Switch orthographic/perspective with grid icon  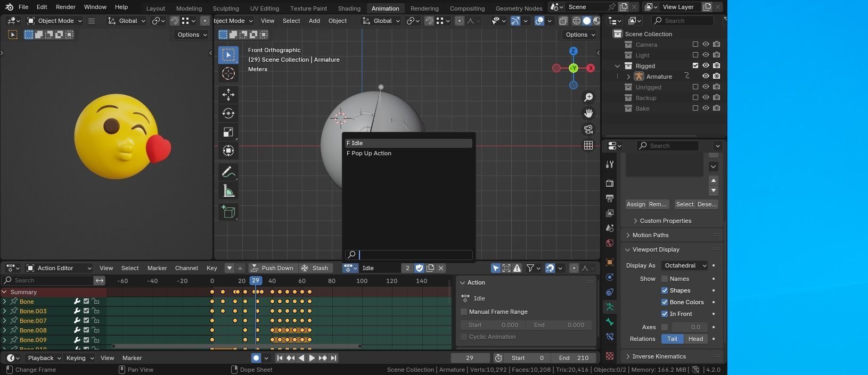tap(588, 145)
